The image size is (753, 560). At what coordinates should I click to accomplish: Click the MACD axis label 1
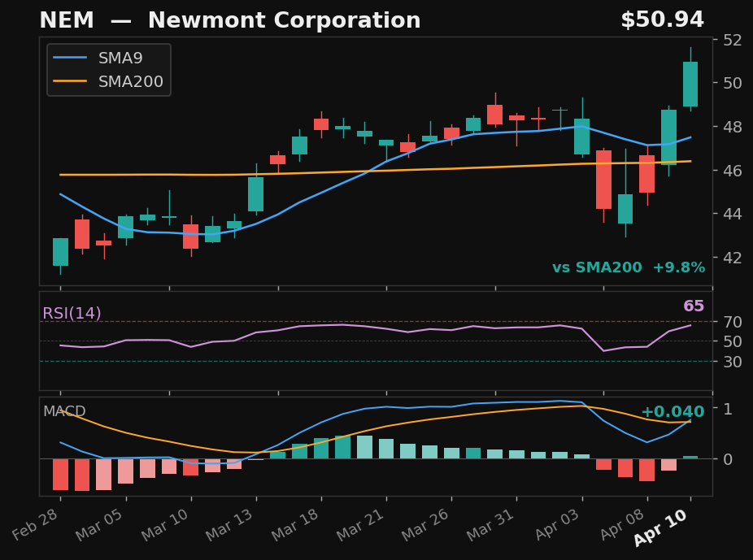click(x=728, y=408)
